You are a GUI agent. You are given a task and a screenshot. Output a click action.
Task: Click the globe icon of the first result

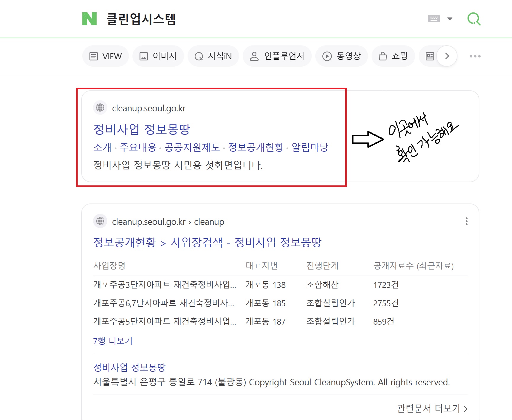tap(100, 108)
